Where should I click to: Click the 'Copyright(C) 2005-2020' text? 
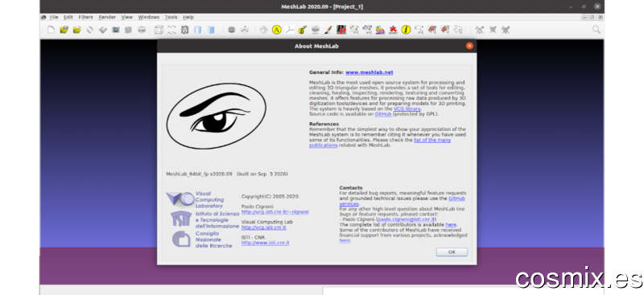click(270, 196)
